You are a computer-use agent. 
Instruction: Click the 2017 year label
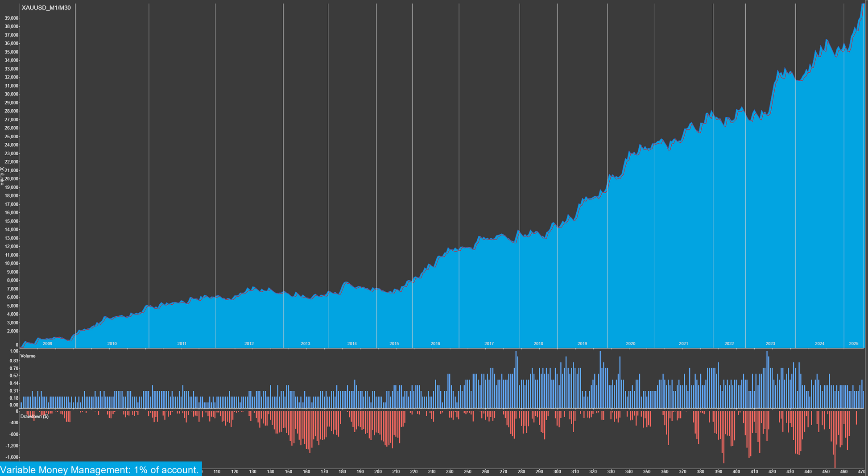pos(489,344)
